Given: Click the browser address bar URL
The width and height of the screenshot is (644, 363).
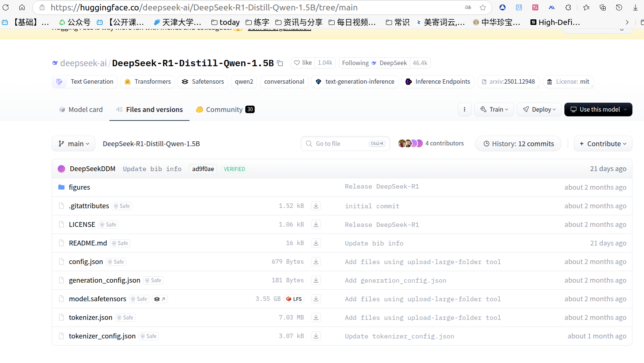Looking at the screenshot, I should click(x=204, y=7).
